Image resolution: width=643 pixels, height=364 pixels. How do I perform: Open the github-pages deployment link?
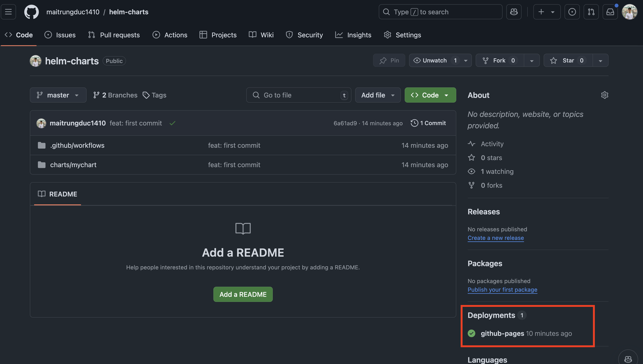[502, 333]
